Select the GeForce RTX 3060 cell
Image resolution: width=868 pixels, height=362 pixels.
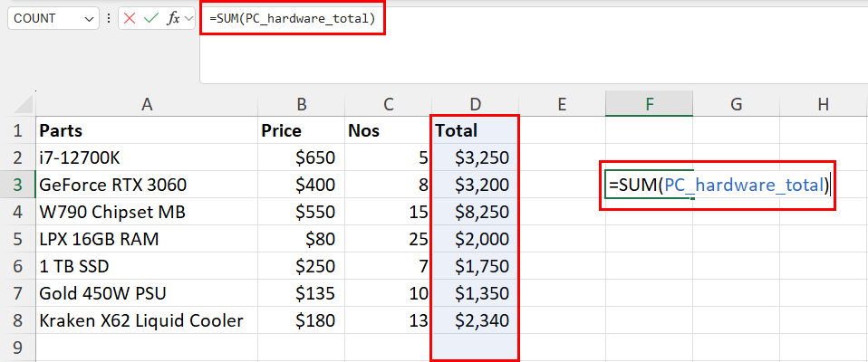click(147, 185)
